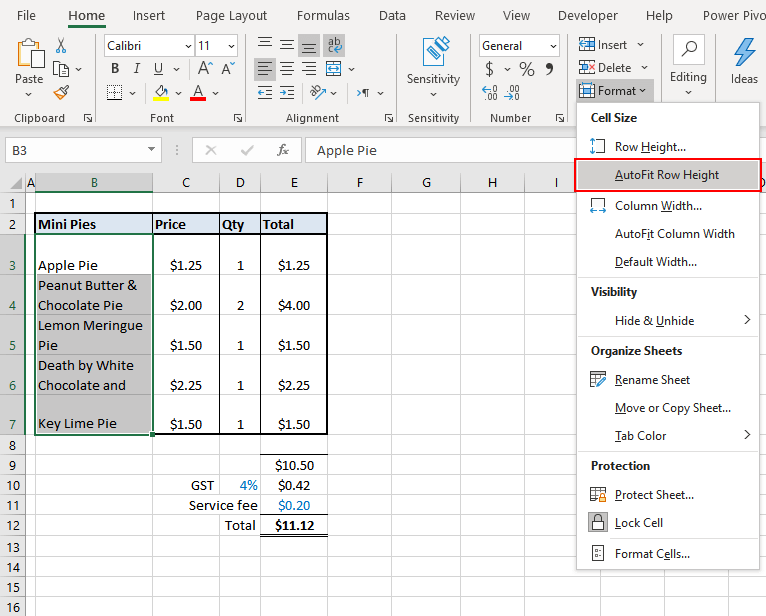Image resolution: width=766 pixels, height=616 pixels.
Task: Click the Insert Function fx icon
Action: 283,150
